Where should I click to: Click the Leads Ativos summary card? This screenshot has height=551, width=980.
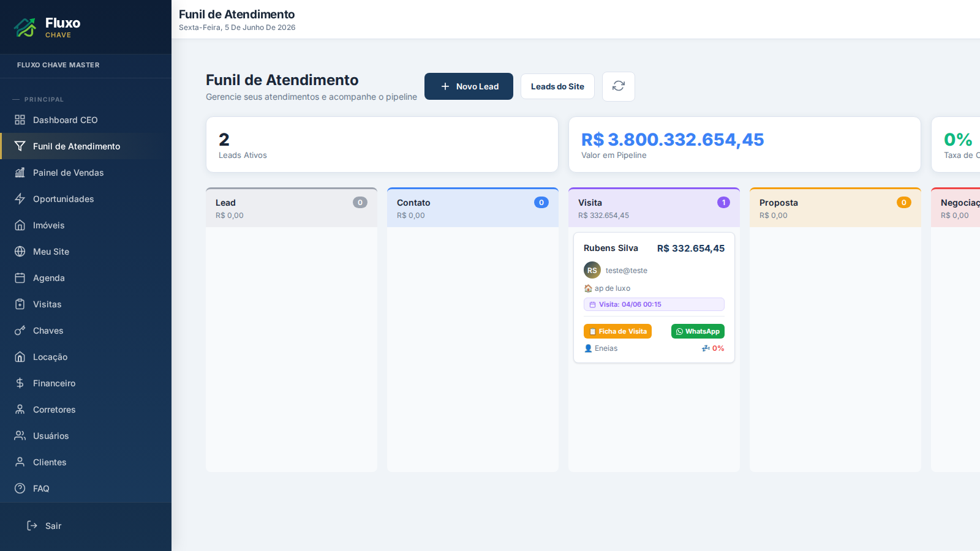(x=382, y=144)
